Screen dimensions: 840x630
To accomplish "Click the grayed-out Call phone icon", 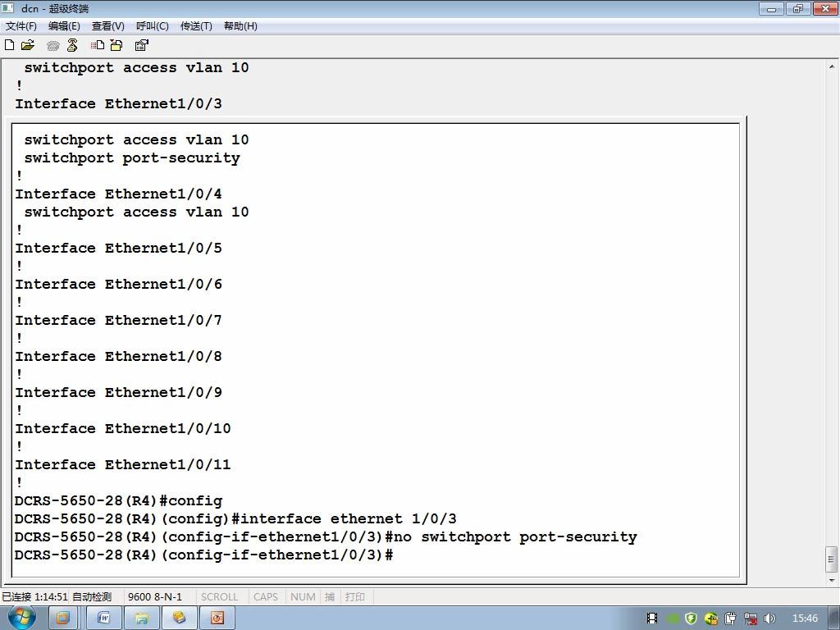I will pos(53,46).
